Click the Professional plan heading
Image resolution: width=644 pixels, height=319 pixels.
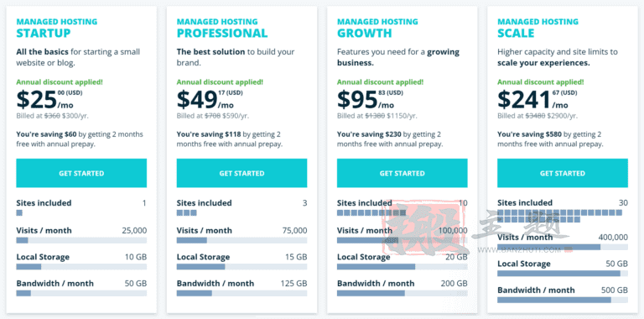[x=222, y=33]
